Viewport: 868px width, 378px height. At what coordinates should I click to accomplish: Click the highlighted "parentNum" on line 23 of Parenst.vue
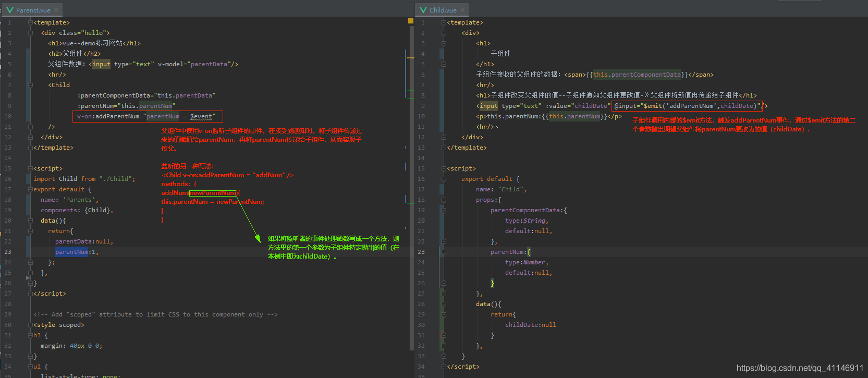click(x=71, y=252)
